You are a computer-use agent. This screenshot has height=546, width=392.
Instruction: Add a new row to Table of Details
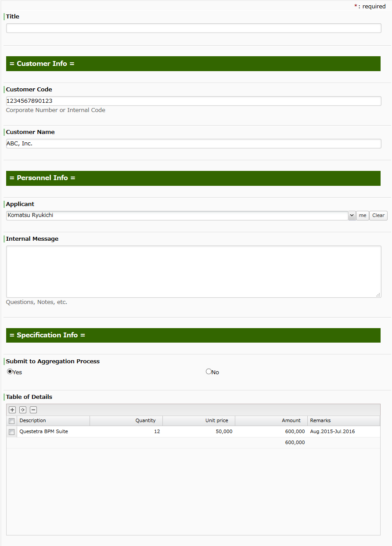click(x=12, y=409)
